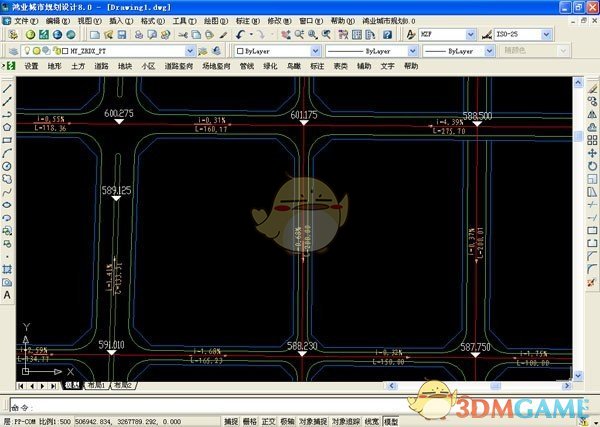
Task: Open the greyed 随颜色 plot style dropdown
Action: (x=563, y=51)
